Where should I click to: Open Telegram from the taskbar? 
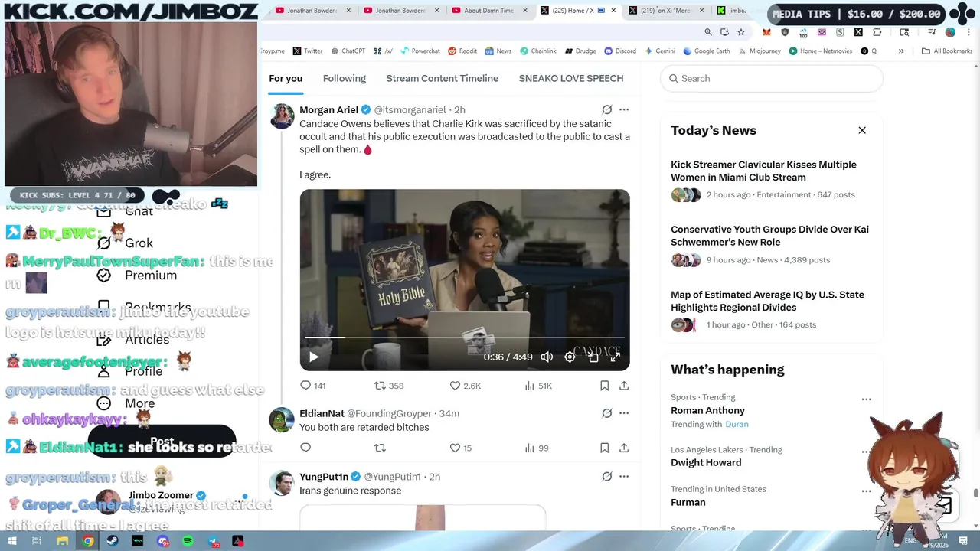point(214,541)
